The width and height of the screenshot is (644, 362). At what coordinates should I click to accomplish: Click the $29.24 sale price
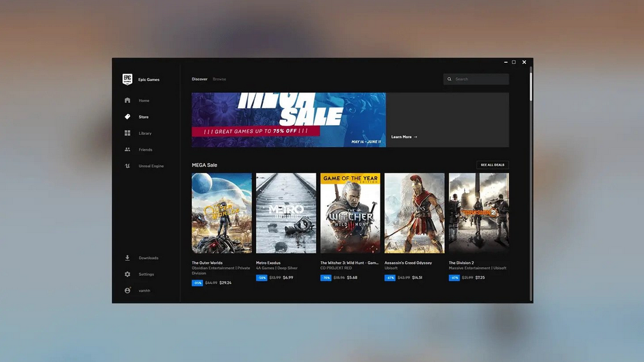click(226, 283)
